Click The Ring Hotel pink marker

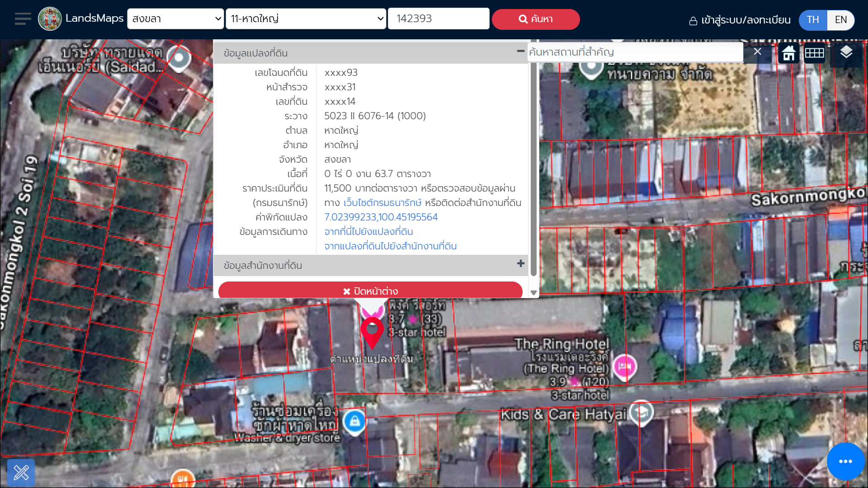coord(625,366)
